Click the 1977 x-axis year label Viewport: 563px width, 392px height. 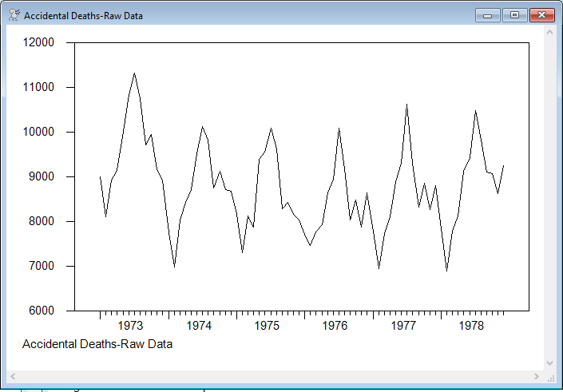404,326
